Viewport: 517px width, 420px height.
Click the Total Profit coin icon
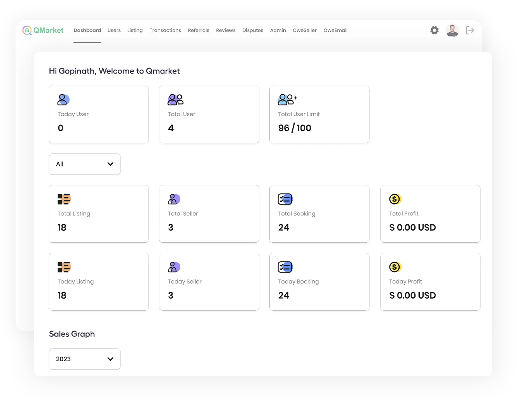[x=395, y=199]
